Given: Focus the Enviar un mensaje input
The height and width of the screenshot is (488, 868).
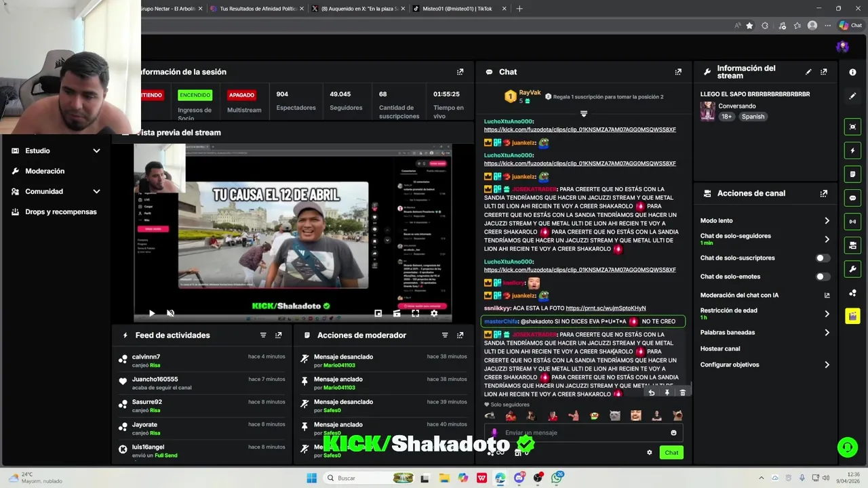Looking at the screenshot, I should [583, 432].
